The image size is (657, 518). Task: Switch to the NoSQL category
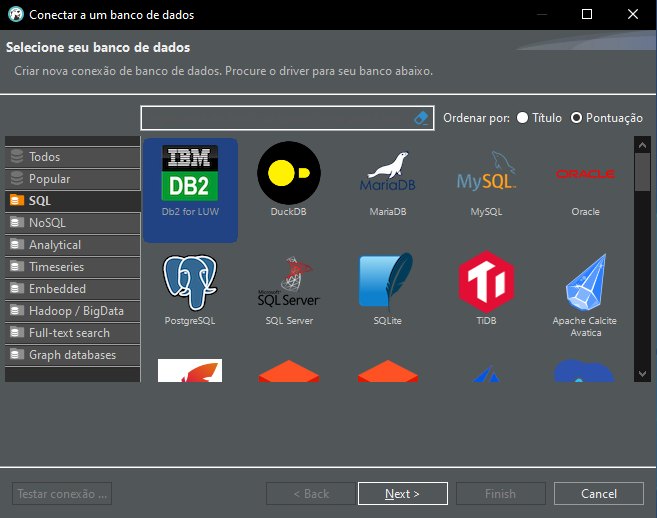pyautogui.click(x=72, y=223)
